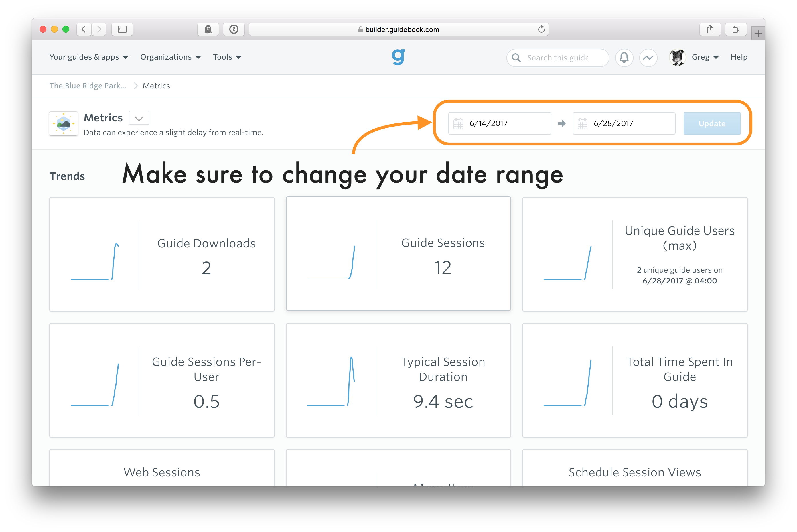Edit the 6/14/2017 start date field
This screenshot has height=532, width=797.
tap(500, 123)
